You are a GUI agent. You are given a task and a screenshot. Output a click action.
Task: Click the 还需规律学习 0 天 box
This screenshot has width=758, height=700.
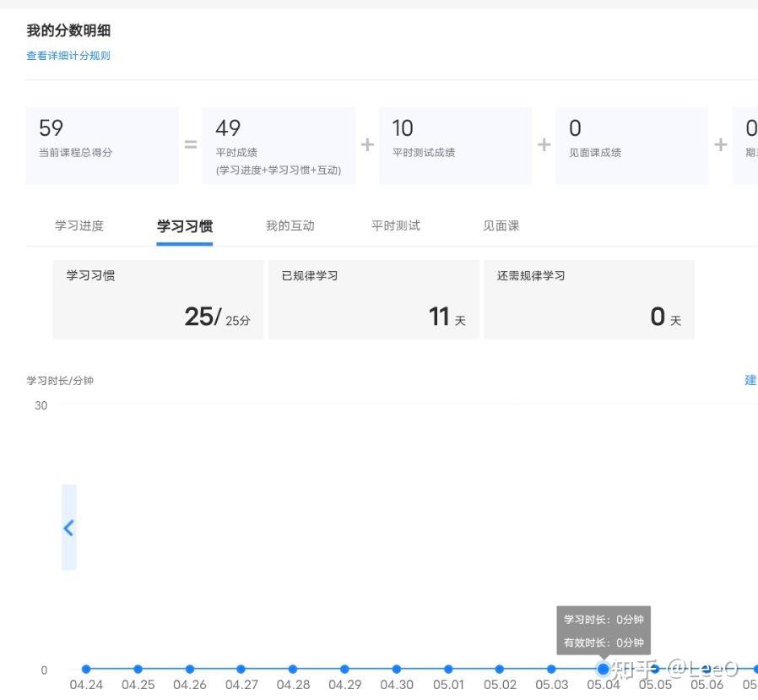tap(589, 300)
